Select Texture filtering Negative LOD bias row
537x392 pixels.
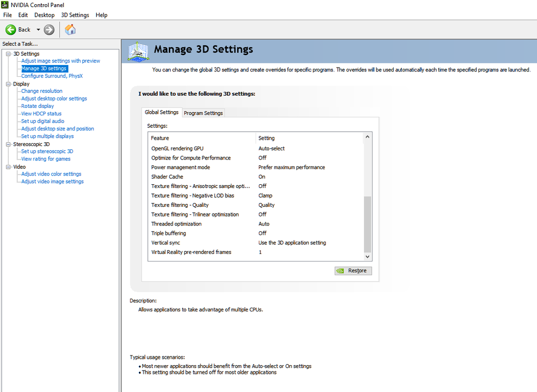pos(256,195)
